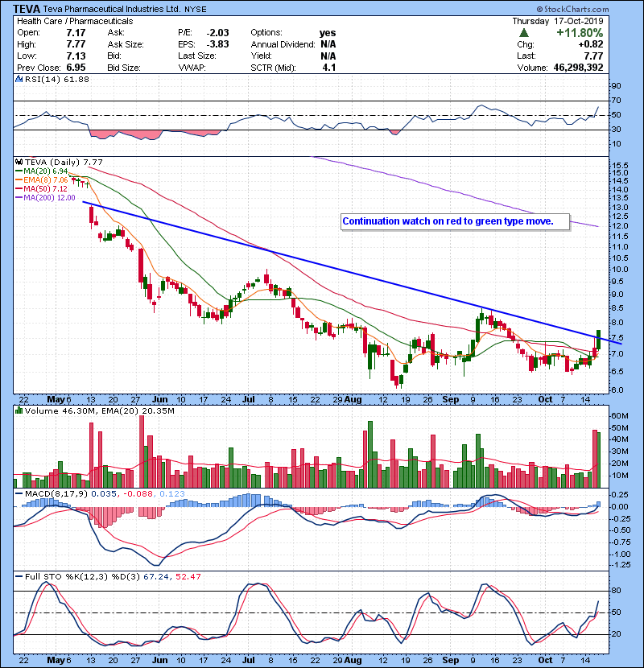
Task: Click the MACD signal value -0.088
Action: pyautogui.click(x=138, y=494)
